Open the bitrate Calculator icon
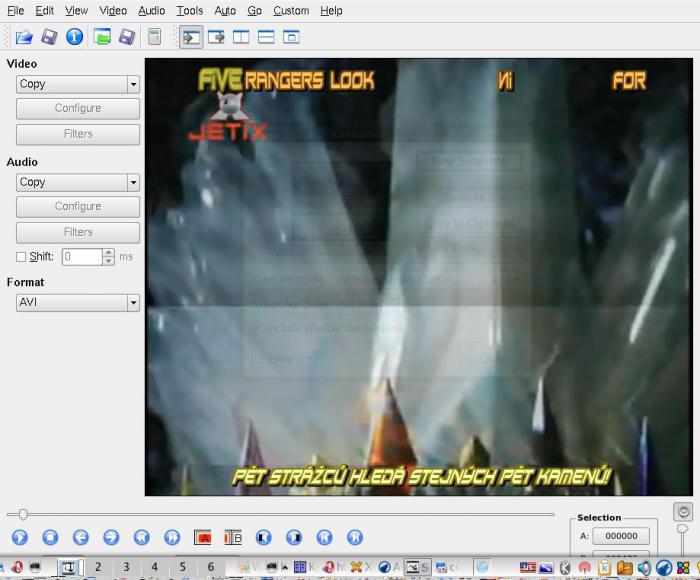The image size is (700, 580). click(154, 37)
